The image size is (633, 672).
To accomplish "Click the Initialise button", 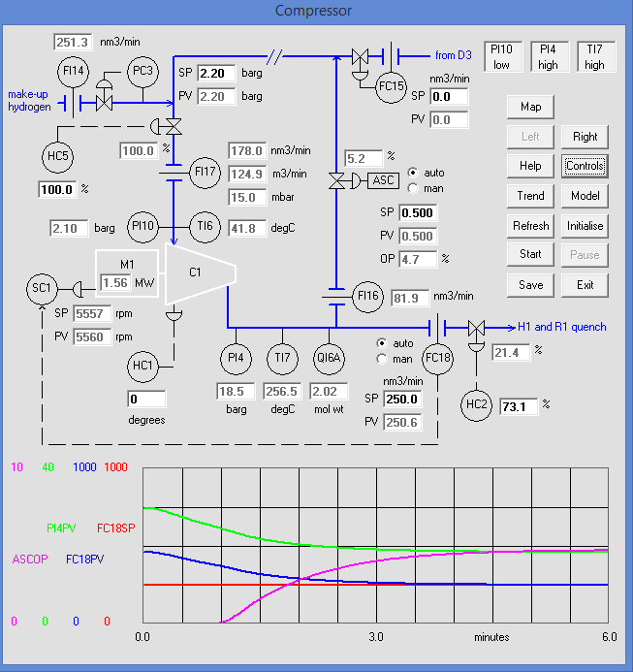I will click(x=585, y=226).
